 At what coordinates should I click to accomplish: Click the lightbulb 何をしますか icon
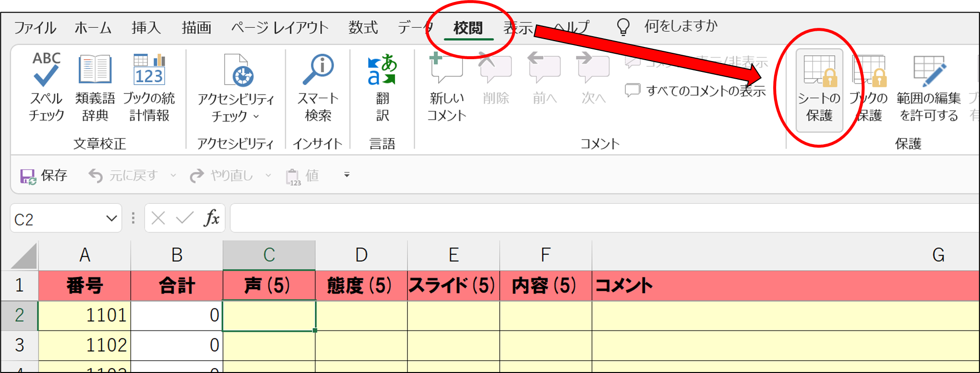[623, 27]
